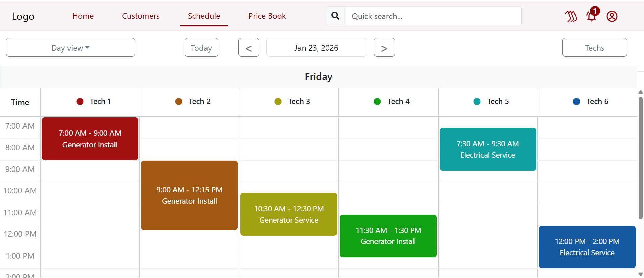The image size is (644, 278).
Task: Click the Tech 1 red color dot
Action: [80, 101]
